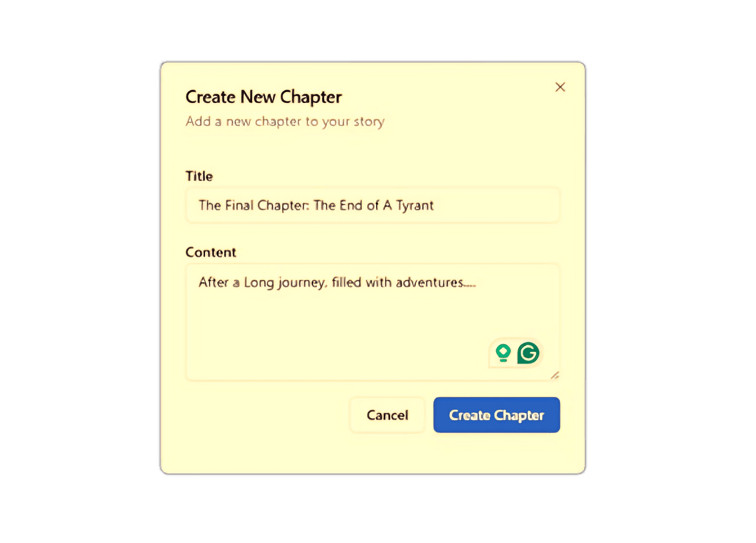The height and width of the screenshot is (543, 756).
Task: Focus the Content text area
Action: point(373,322)
